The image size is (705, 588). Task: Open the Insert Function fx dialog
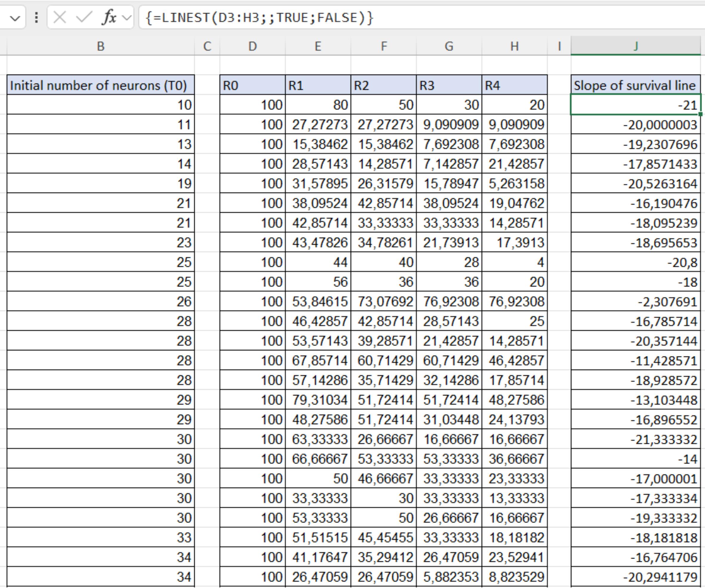pos(109,17)
